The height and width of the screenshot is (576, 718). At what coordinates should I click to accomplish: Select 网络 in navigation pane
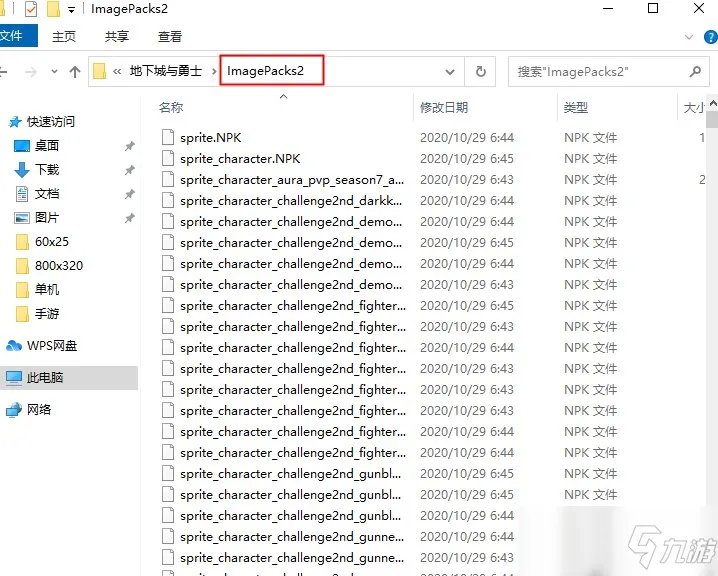click(x=38, y=409)
